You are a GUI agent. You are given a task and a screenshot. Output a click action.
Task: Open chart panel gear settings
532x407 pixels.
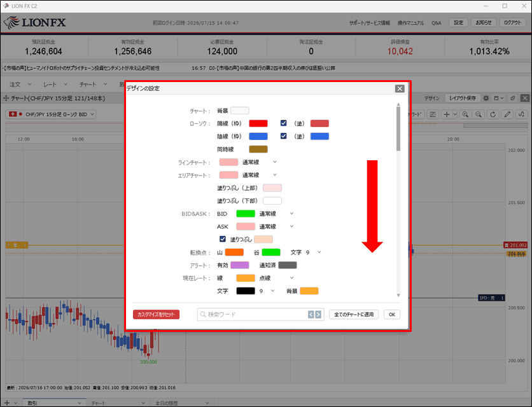click(486, 98)
